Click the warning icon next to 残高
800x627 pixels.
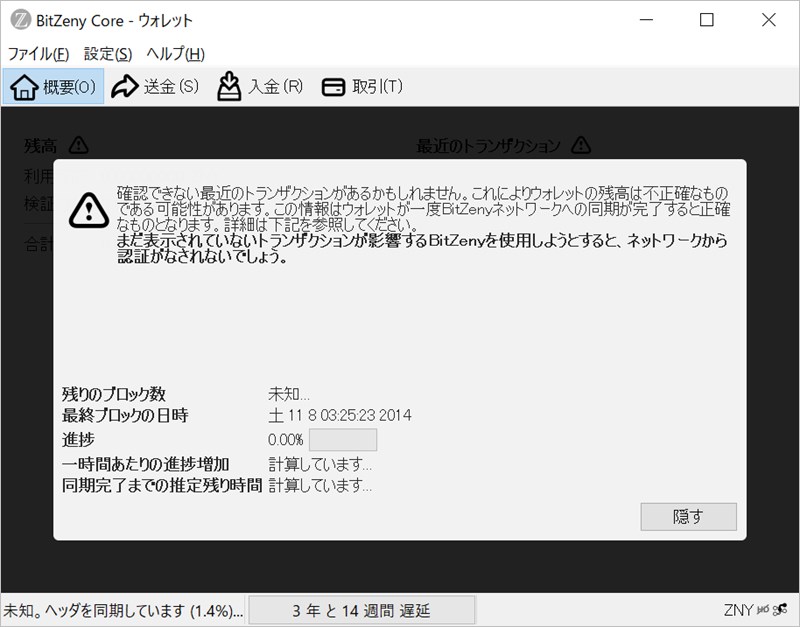[79, 145]
